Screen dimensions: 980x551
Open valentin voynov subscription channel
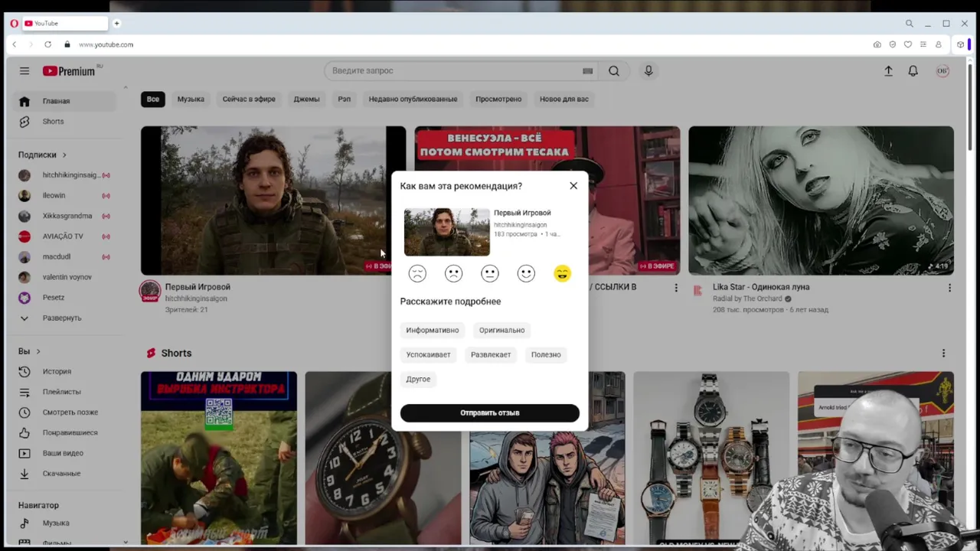(x=63, y=277)
